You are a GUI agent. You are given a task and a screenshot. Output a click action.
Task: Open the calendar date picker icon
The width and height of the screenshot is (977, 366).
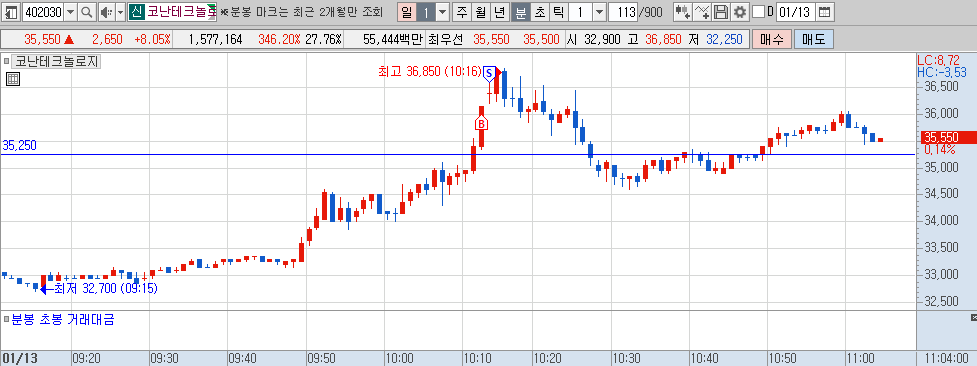click(x=824, y=12)
